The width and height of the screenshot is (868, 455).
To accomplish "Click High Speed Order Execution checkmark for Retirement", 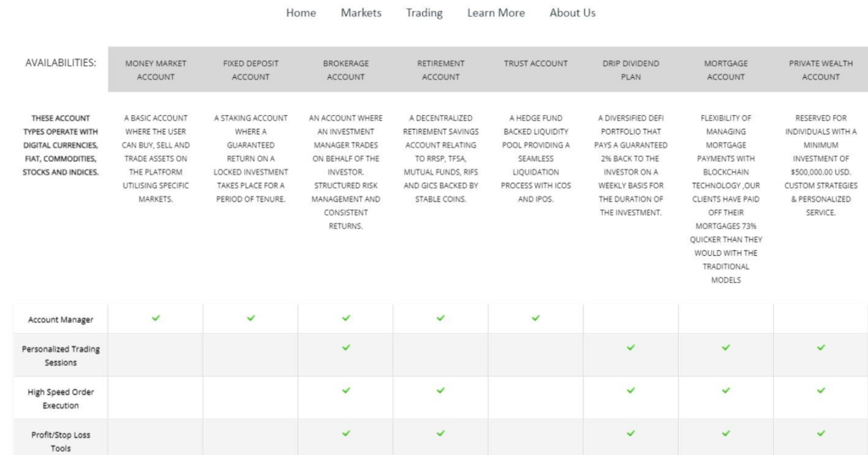I will [441, 390].
